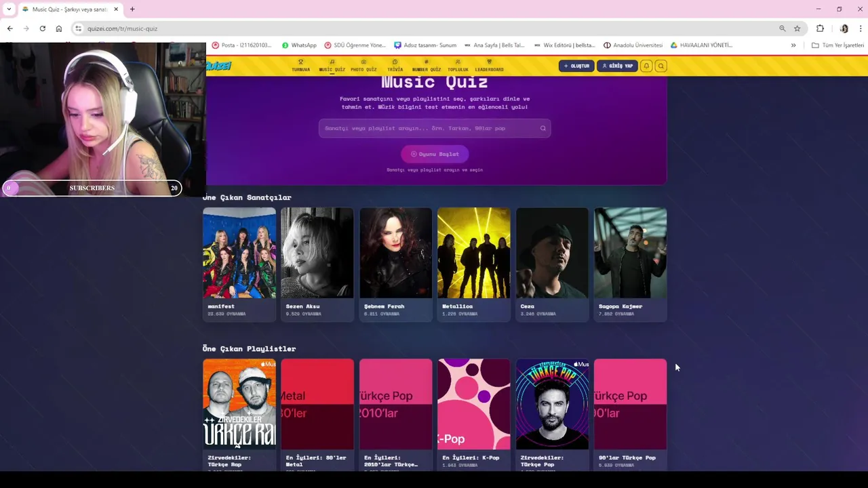Open the Trivia nav item
This screenshot has width=868, height=488.
[395, 66]
